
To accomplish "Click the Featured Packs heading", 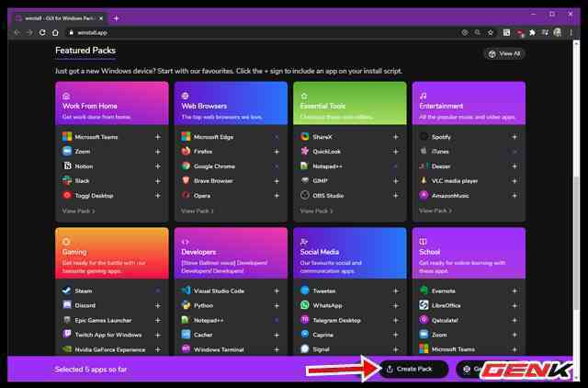I will [x=85, y=51].
